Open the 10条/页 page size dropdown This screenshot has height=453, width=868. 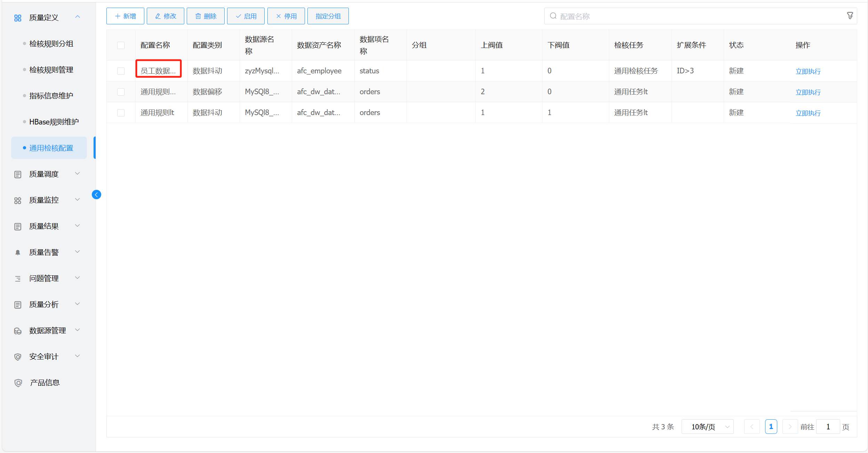pyautogui.click(x=708, y=427)
